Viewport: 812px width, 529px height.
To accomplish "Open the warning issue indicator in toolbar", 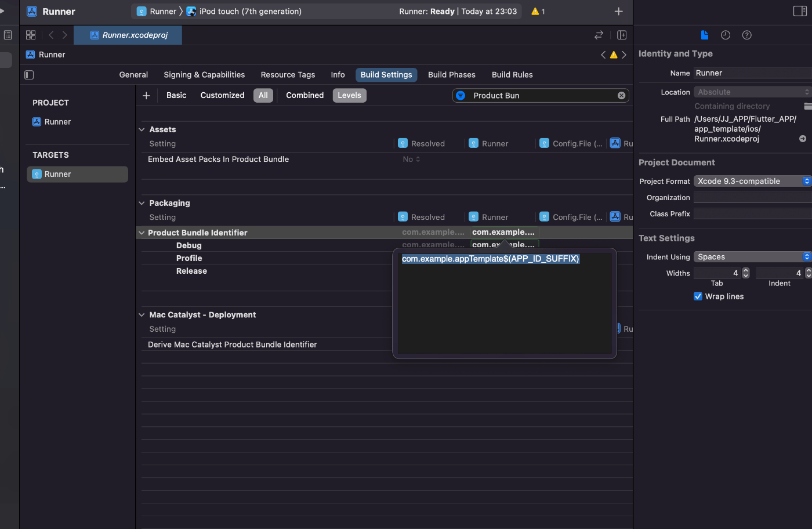I will pos(538,11).
